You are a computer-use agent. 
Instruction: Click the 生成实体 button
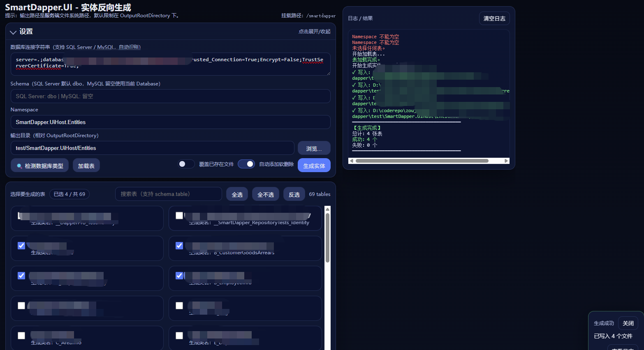coord(314,166)
